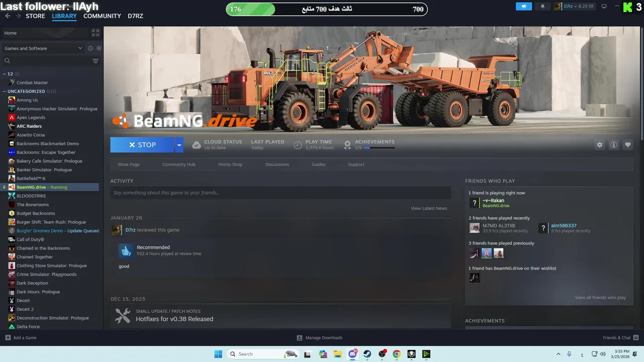Open the LIBRARY menu
644x362 pixels.
[x=64, y=16]
